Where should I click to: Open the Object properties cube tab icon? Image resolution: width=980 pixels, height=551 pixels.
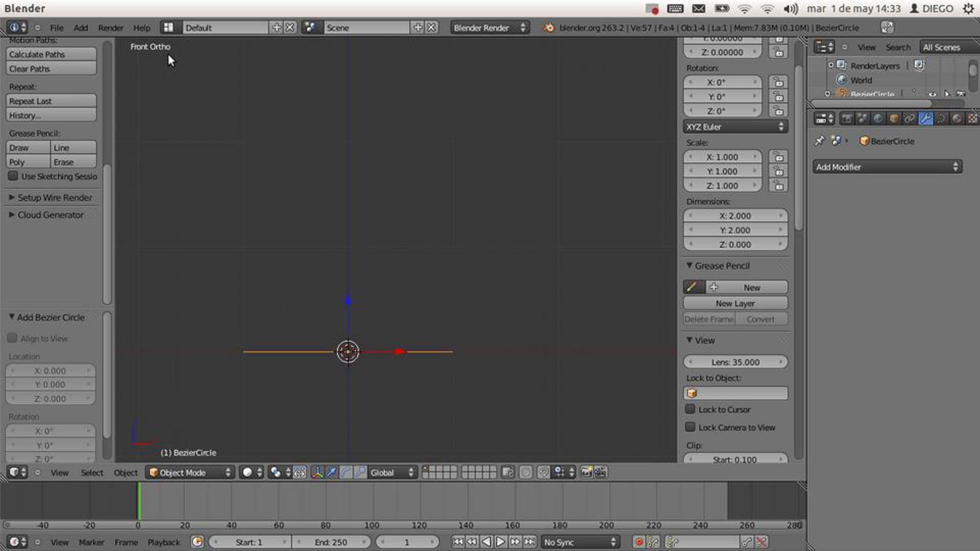[894, 119]
